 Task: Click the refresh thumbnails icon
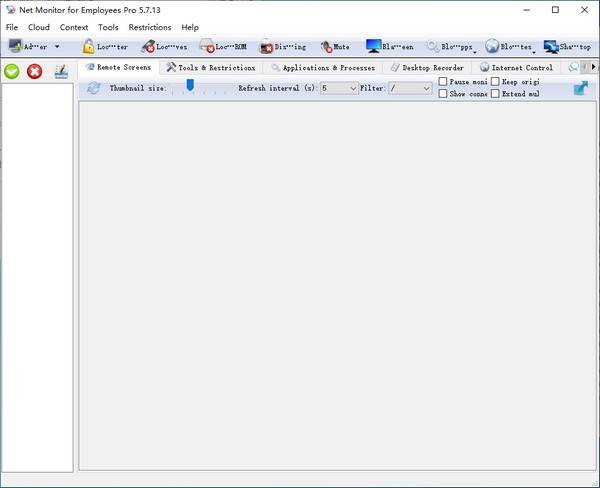[94, 88]
